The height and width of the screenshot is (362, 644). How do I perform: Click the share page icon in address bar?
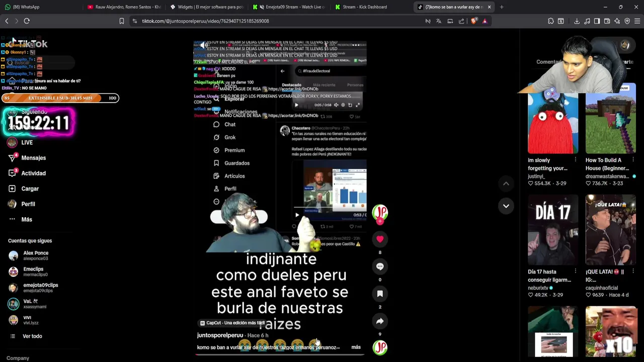pos(461,21)
